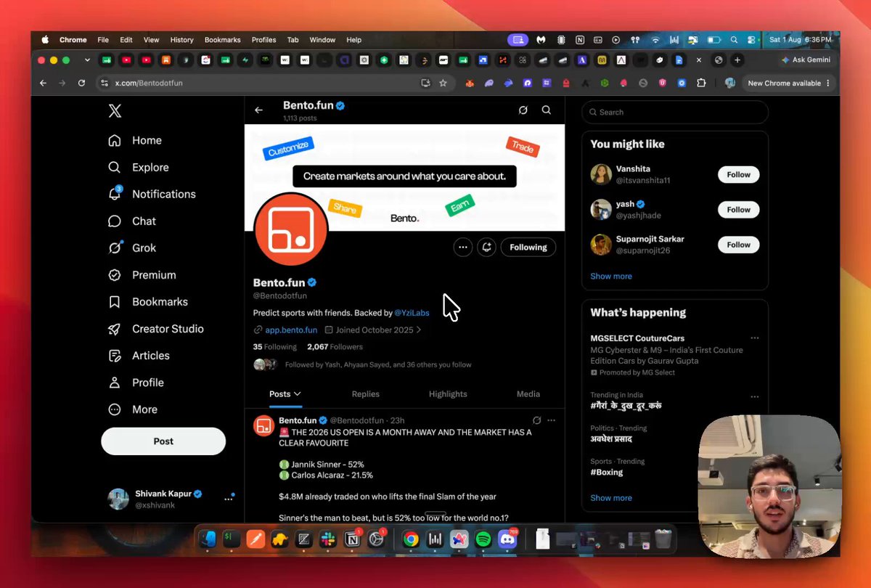Open the profile more options ellipsis
This screenshot has width=871, height=588.
(x=462, y=248)
